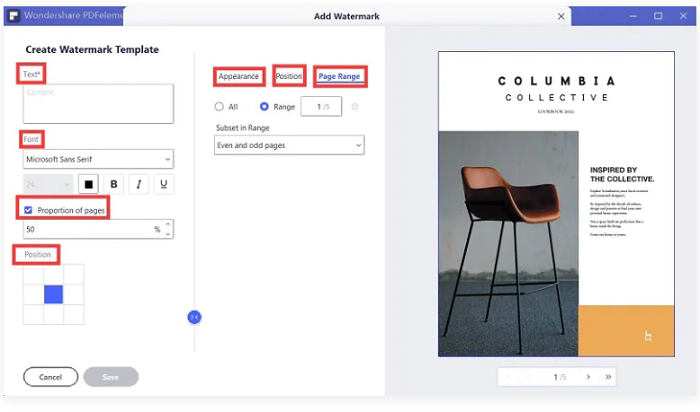
Task: Click the watermark Content text box
Action: (x=98, y=104)
